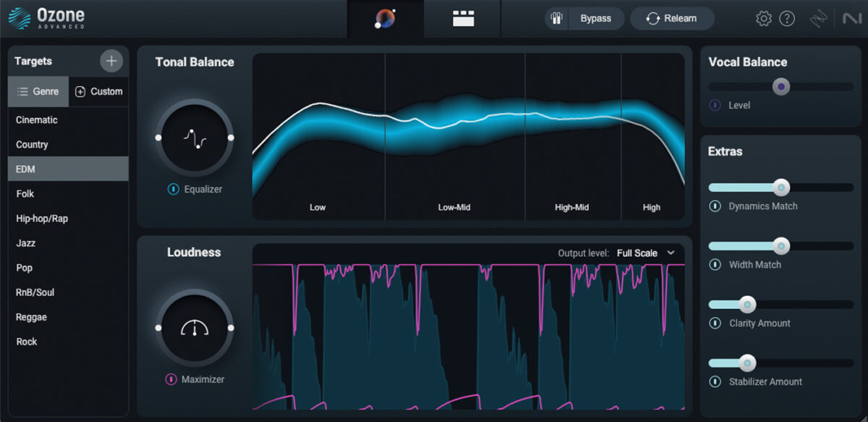Viewport: 868px width, 422px height.
Task: Click the Genre tab's list icon
Action: tap(22, 92)
